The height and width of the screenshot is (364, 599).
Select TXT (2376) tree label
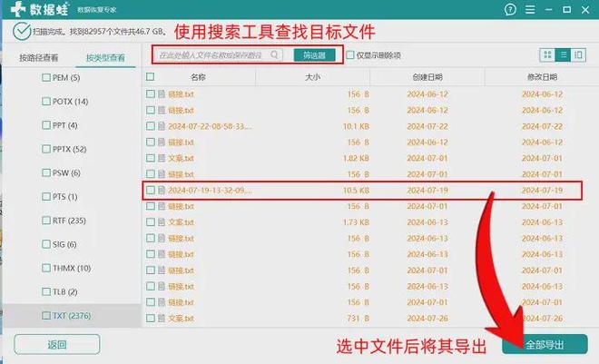pyautogui.click(x=72, y=316)
